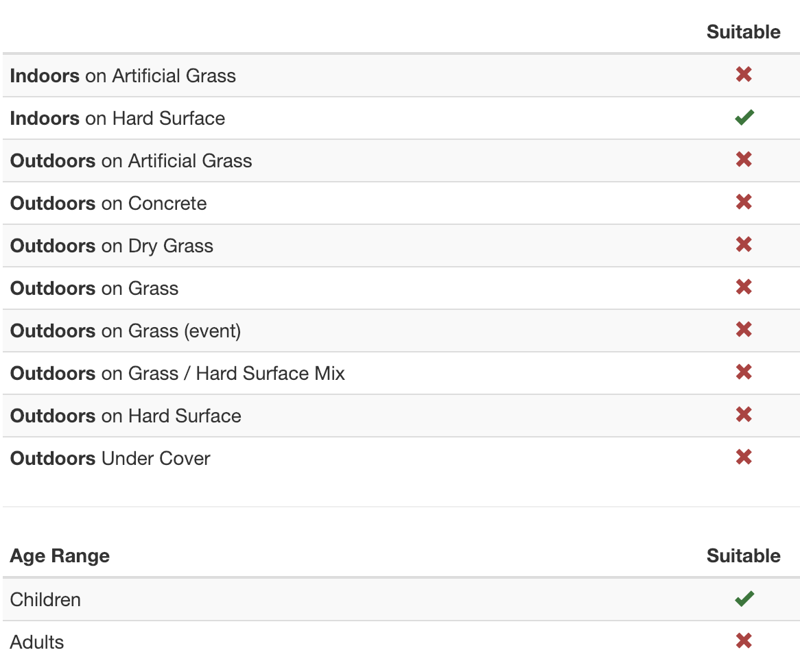Click green checkmark for Indoors on Hard Surface
The height and width of the screenshot is (672, 800).
(x=744, y=118)
